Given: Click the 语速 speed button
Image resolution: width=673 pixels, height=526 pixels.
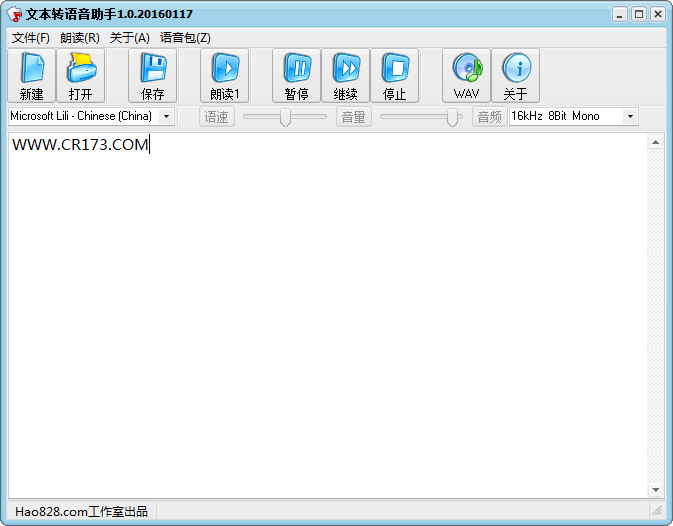Looking at the screenshot, I should point(217,117).
